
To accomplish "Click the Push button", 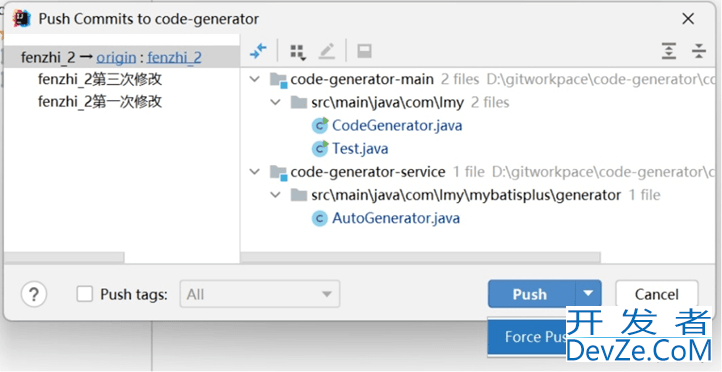I will coord(531,294).
